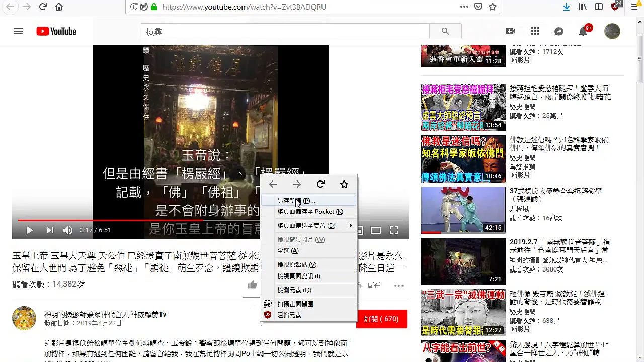Choose 檢測元素 (Q) in context menu

pos(308,290)
